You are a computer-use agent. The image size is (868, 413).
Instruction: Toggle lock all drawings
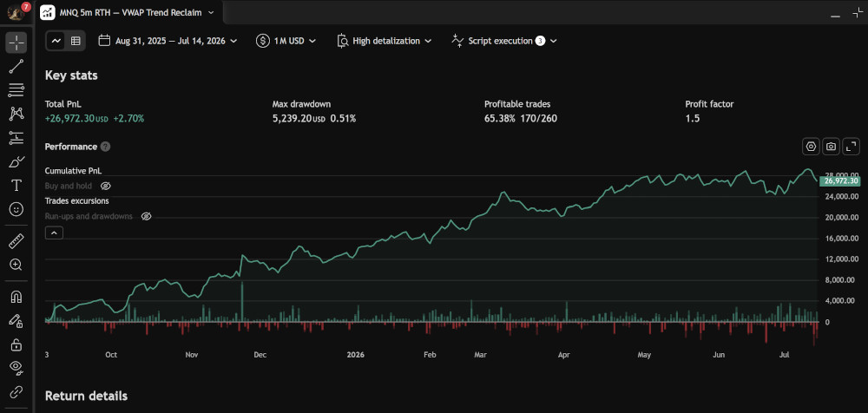16,344
